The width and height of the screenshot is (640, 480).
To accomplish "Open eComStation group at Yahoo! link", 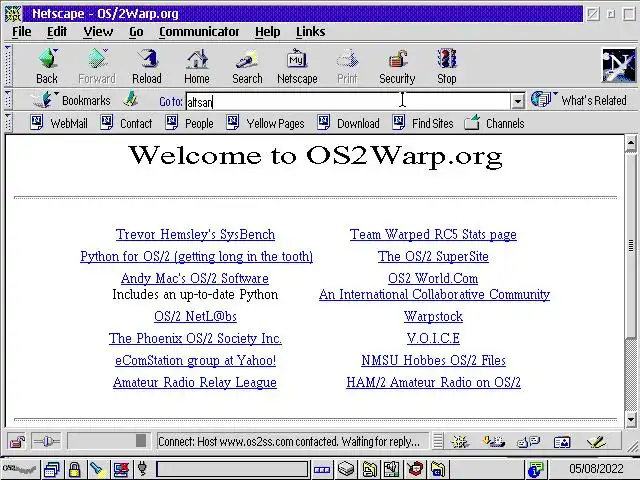I will (x=195, y=360).
